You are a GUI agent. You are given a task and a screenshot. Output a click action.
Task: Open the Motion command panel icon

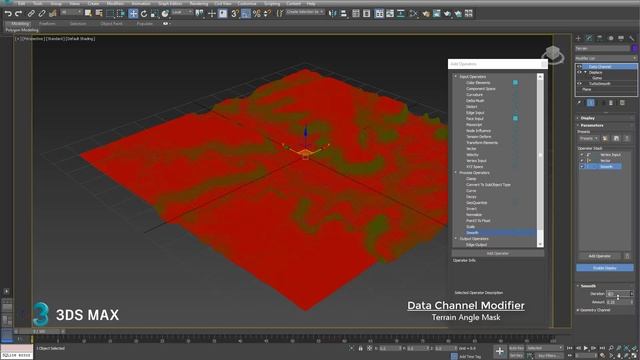[611, 38]
